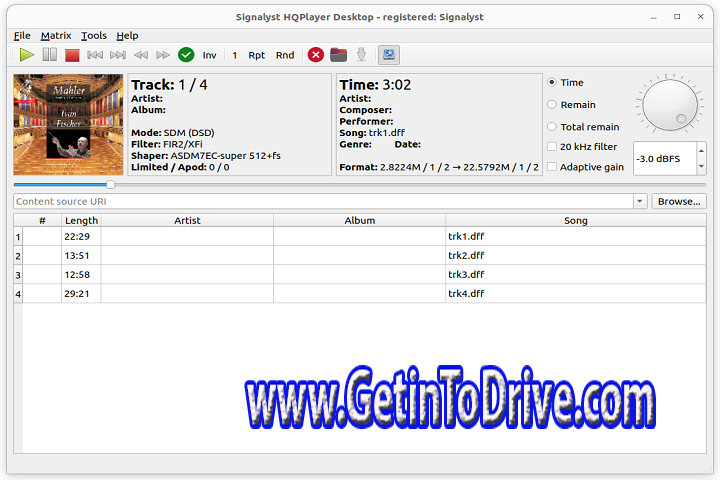Open the Matrix menu
The width and height of the screenshot is (720, 480).
click(56, 36)
